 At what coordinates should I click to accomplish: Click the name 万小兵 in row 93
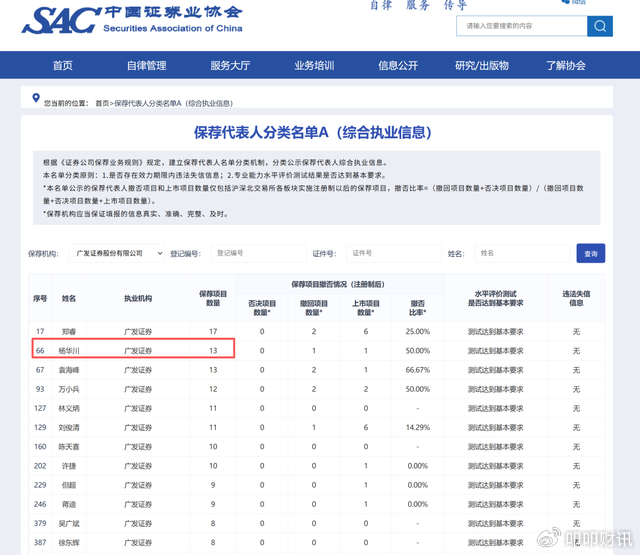[69, 389]
